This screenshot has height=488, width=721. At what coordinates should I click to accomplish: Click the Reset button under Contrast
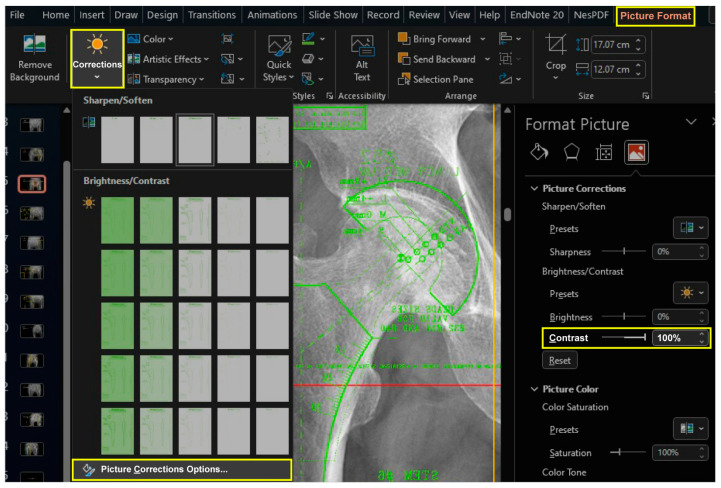560,361
